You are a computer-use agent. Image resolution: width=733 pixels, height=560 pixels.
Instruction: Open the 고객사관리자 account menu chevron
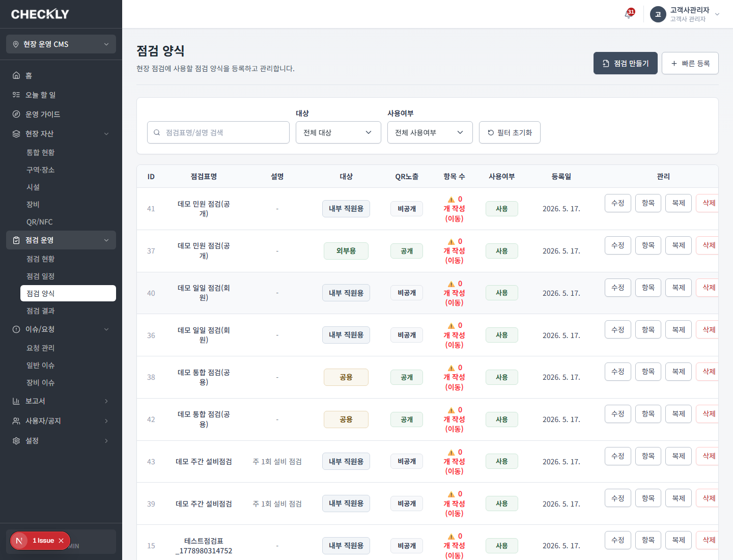tap(717, 14)
